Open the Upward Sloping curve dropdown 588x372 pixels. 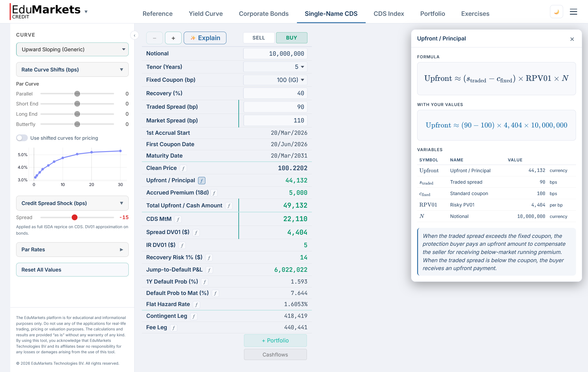(72, 49)
